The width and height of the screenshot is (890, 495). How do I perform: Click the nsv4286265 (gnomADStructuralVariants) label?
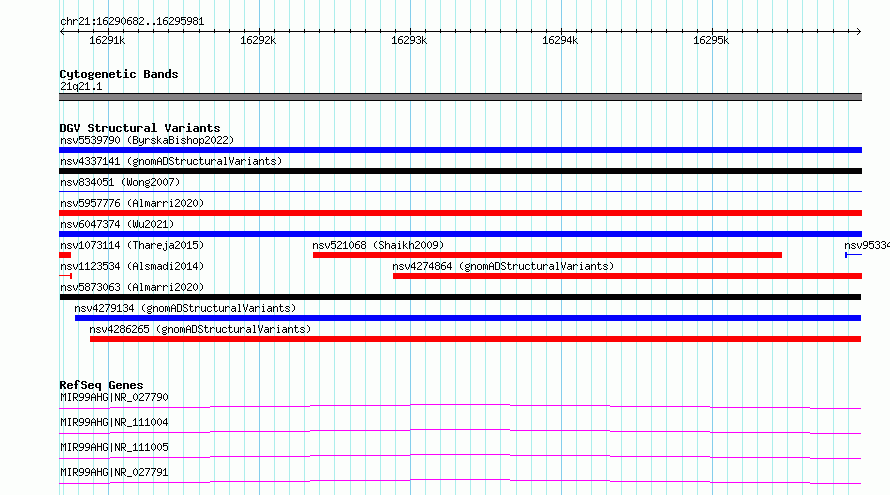(200, 329)
